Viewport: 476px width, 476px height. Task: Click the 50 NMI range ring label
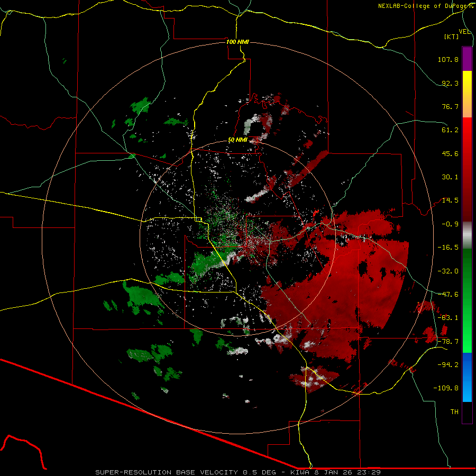tap(237, 140)
